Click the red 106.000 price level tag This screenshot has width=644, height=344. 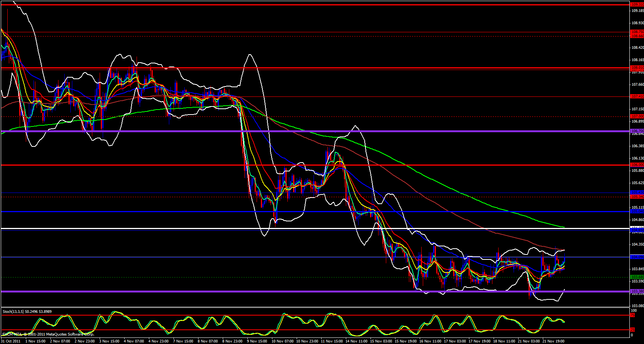click(x=637, y=165)
